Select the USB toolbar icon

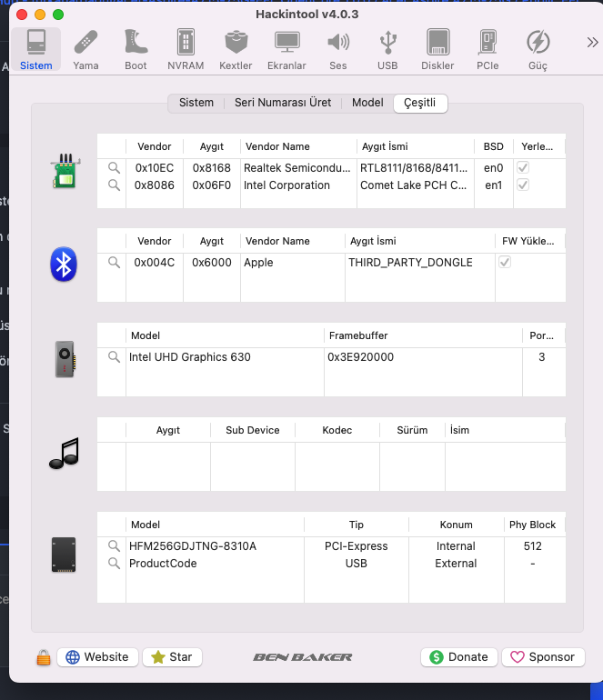(x=387, y=49)
